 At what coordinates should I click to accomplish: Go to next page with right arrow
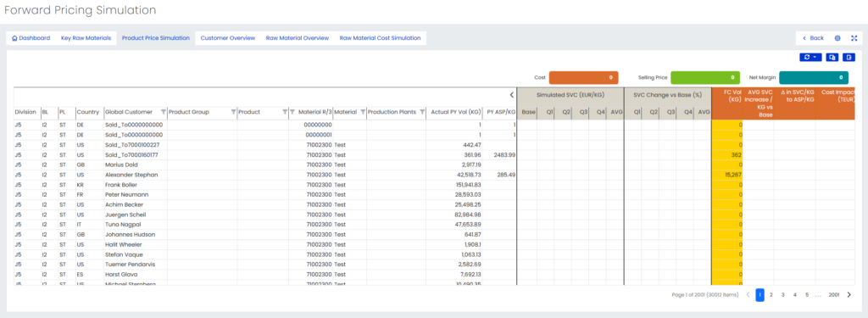pos(849,295)
